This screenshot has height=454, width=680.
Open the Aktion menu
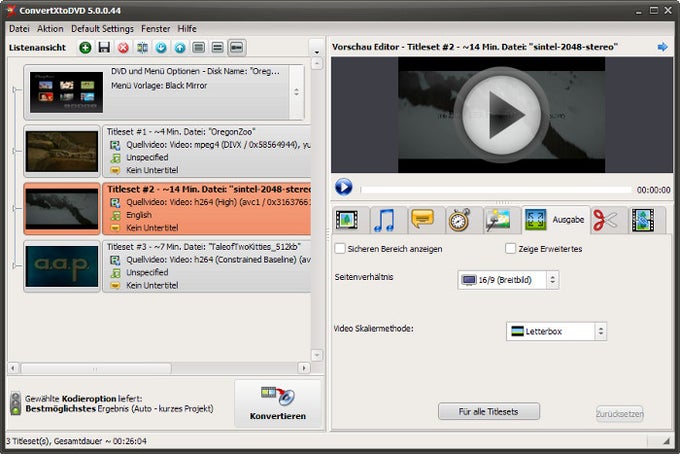click(50, 29)
